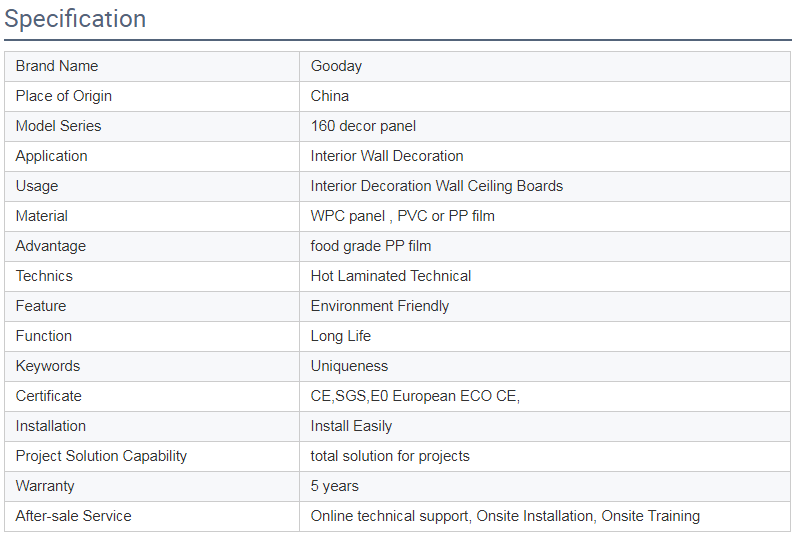Select the WPC panel, PVC or PP film value

tap(402, 216)
